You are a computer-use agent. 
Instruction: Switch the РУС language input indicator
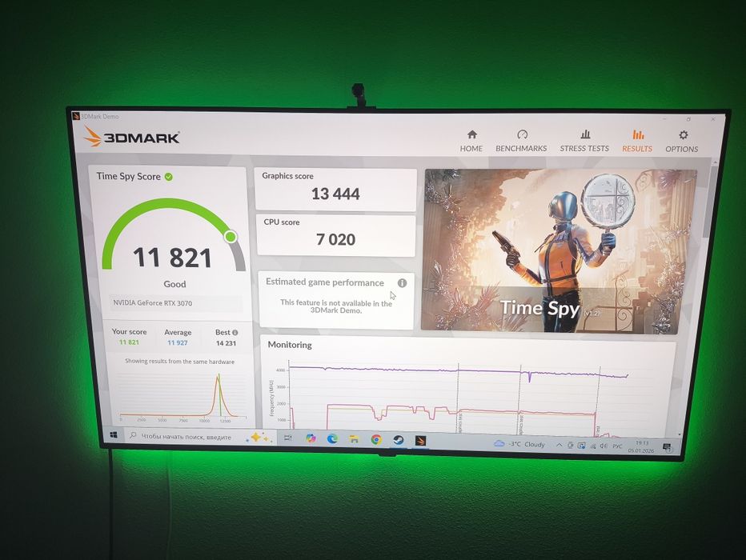pyautogui.click(x=617, y=446)
